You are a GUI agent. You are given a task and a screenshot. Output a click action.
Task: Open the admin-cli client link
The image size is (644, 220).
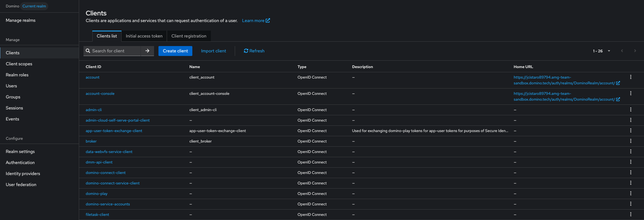[x=94, y=110]
